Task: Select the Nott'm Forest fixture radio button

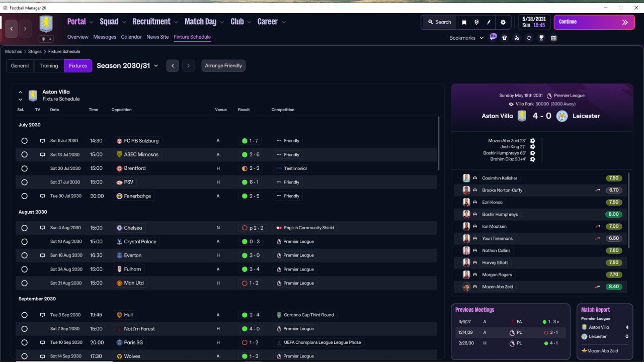Action: [x=24, y=329]
